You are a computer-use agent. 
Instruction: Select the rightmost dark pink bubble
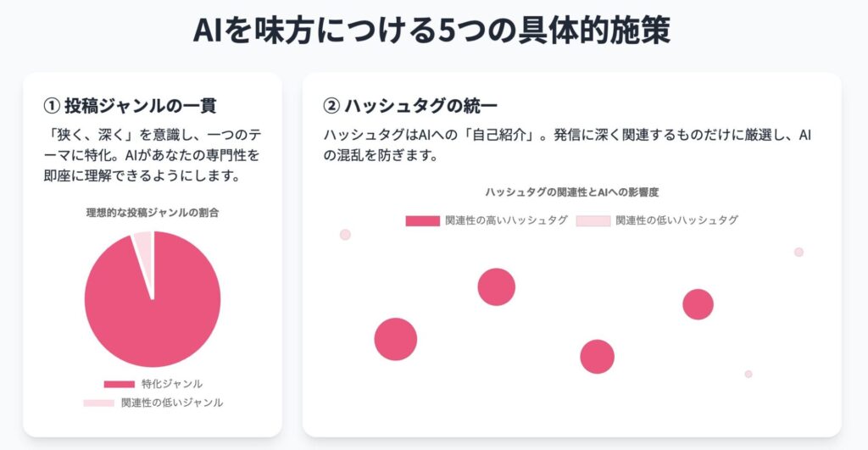coord(698,304)
